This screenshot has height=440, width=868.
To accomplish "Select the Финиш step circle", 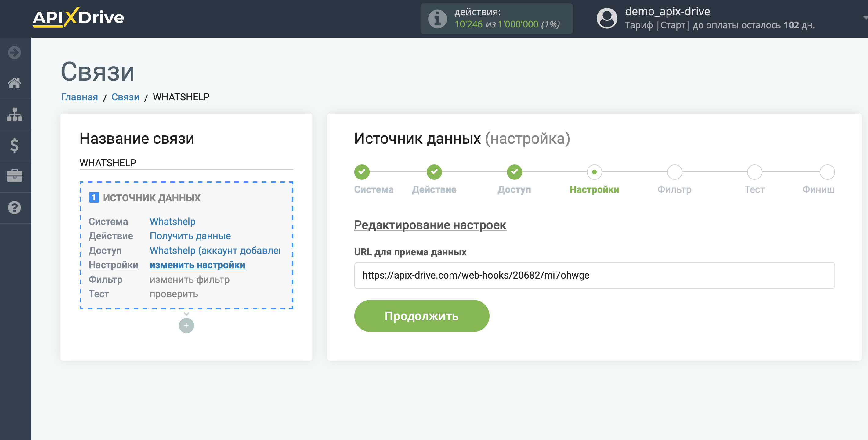I will coord(827,172).
